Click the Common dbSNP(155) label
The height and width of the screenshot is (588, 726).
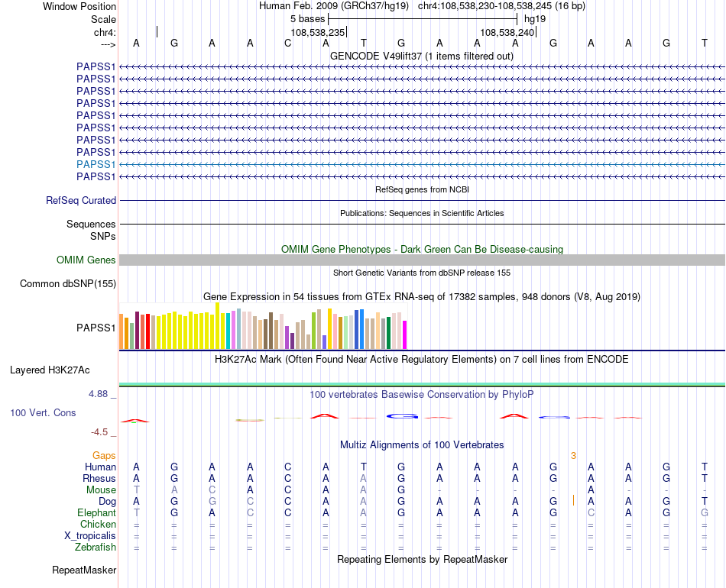pyautogui.click(x=68, y=284)
